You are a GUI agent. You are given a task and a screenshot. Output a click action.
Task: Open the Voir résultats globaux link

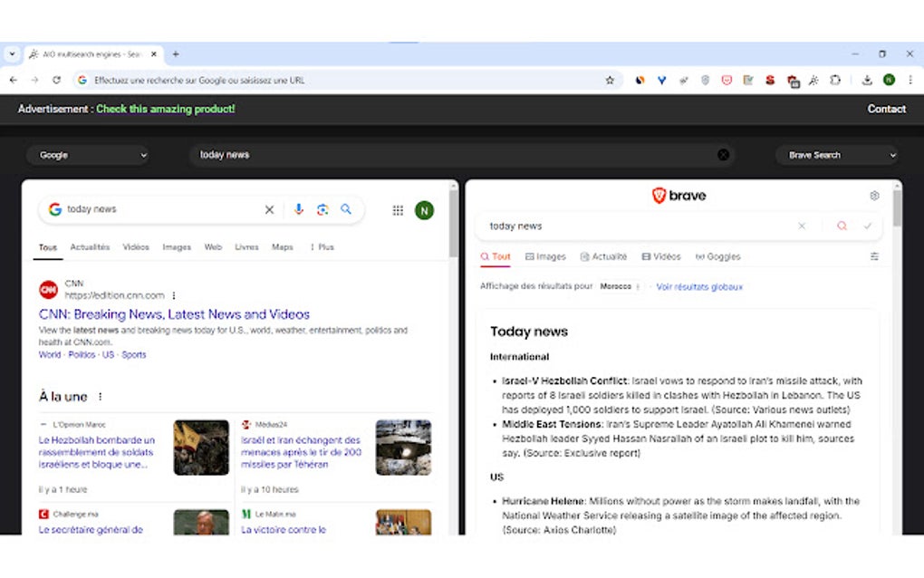point(698,286)
